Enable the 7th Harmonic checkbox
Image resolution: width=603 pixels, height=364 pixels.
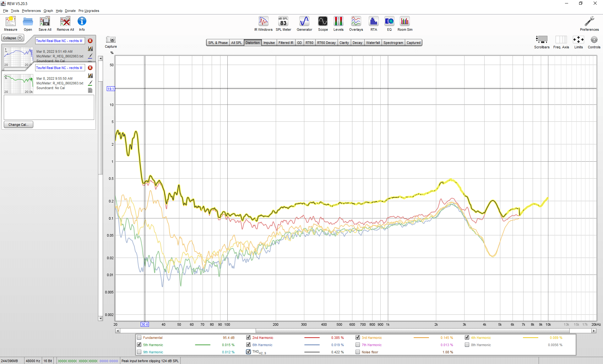(358, 345)
